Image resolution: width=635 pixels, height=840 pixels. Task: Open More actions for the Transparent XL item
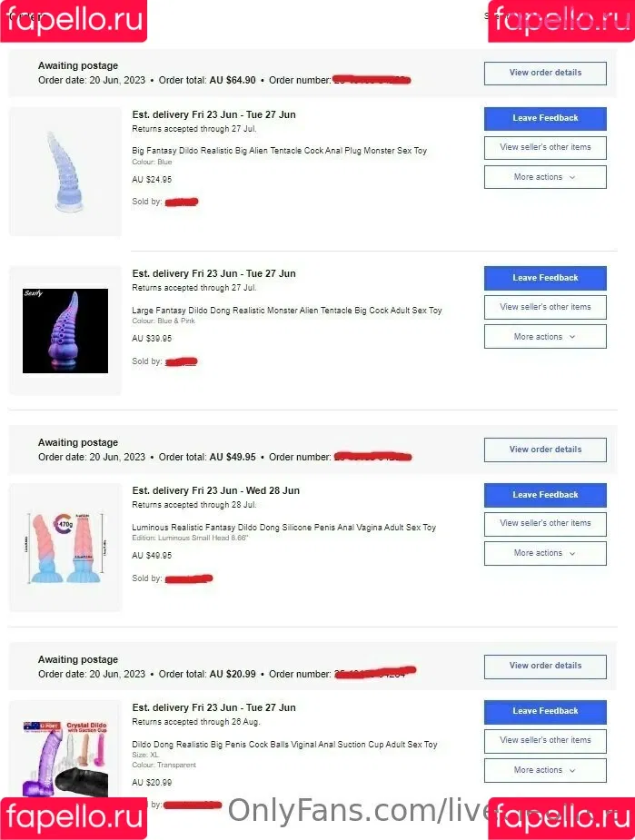click(545, 770)
